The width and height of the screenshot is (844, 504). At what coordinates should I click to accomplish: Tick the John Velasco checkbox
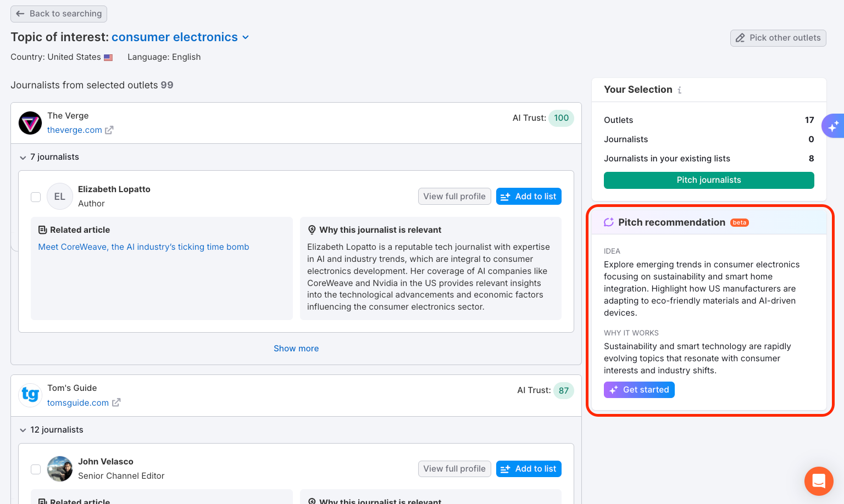coord(36,469)
